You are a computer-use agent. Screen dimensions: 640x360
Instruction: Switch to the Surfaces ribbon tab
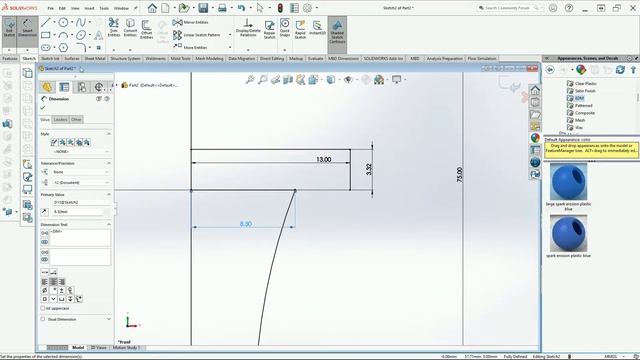click(x=72, y=59)
